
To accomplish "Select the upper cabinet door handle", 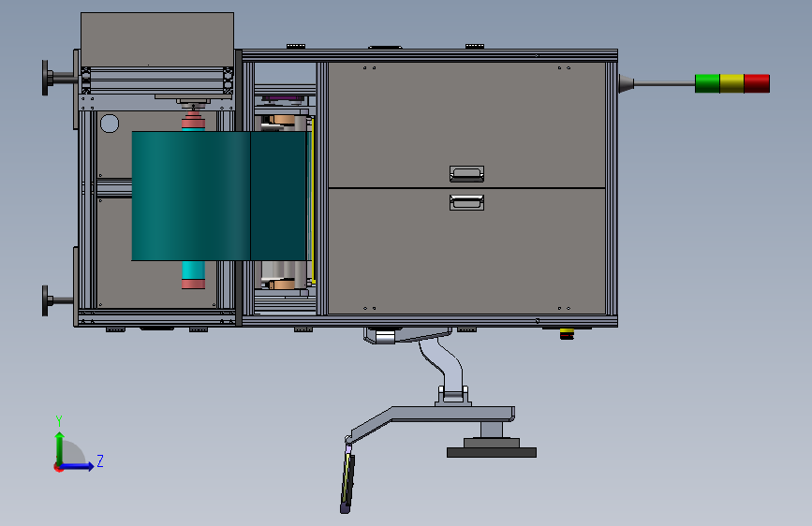I will (x=466, y=174).
